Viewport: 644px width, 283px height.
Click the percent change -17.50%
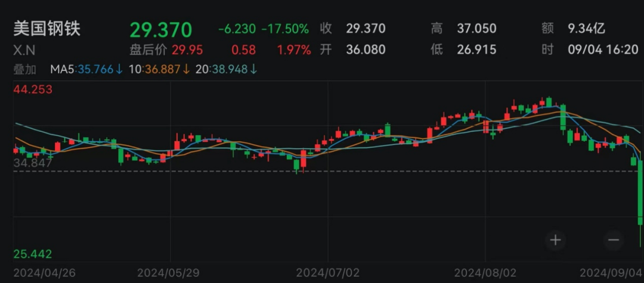[286, 29]
